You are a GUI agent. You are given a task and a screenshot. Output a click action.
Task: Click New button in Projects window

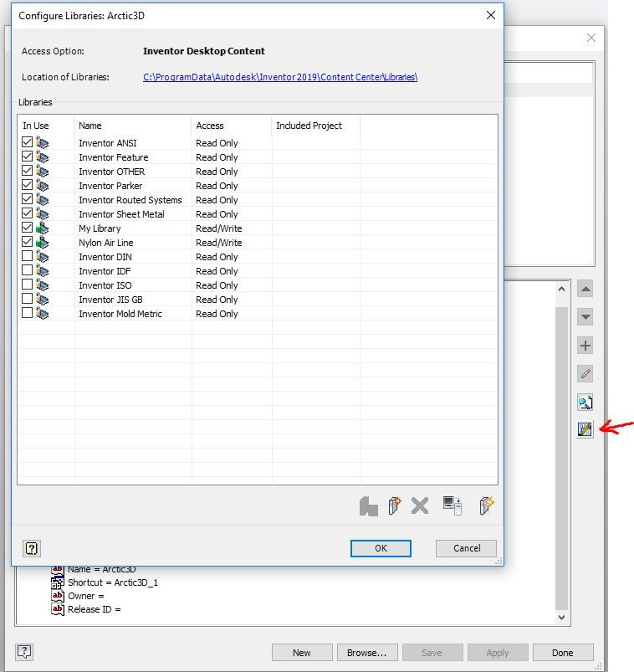[302, 652]
